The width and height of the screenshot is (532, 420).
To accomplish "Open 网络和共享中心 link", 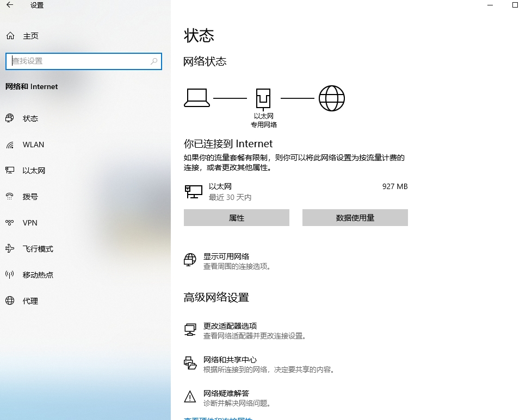I will [230, 360].
